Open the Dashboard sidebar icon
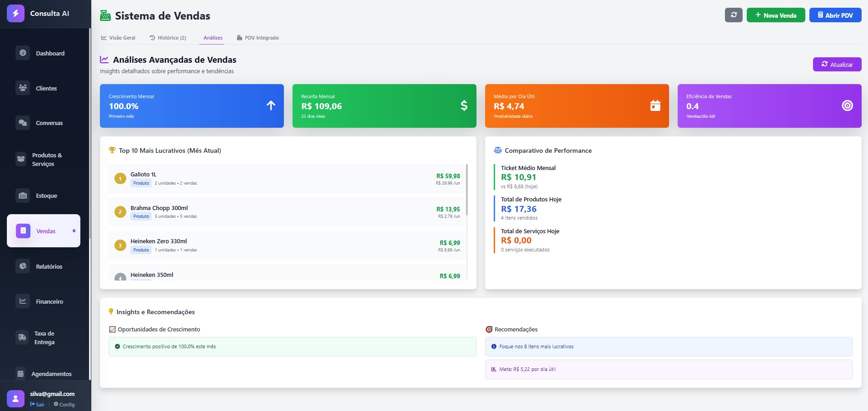The height and width of the screenshot is (411, 868). (x=23, y=53)
